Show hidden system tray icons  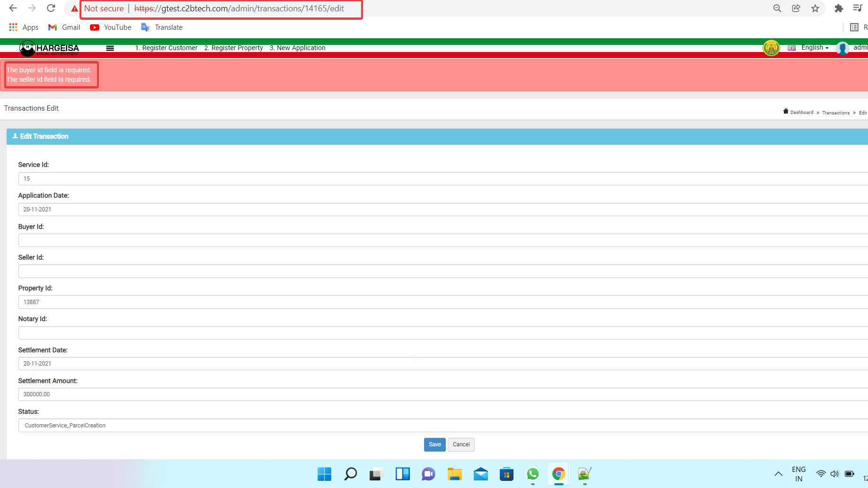point(778,474)
